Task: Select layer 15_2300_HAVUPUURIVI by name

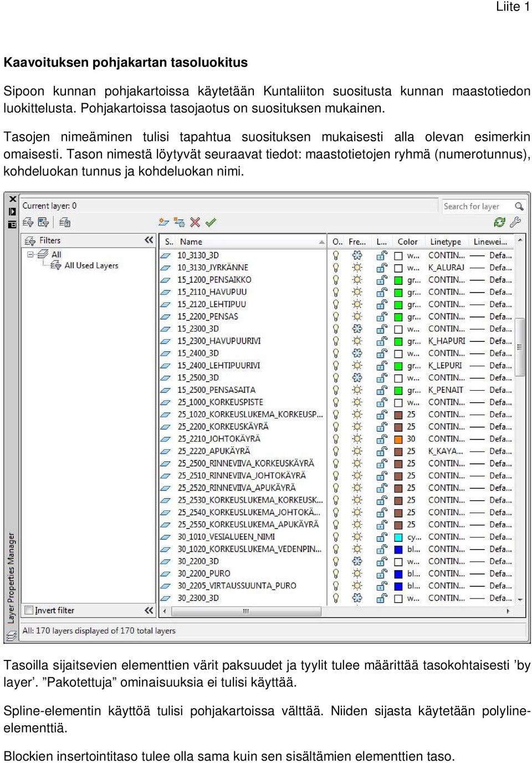Action: tap(219, 341)
